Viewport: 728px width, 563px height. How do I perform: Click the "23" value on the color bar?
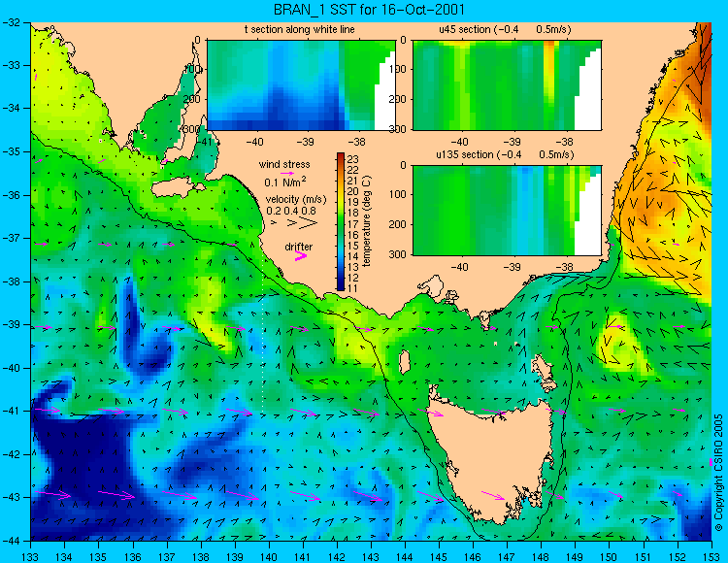352,159
